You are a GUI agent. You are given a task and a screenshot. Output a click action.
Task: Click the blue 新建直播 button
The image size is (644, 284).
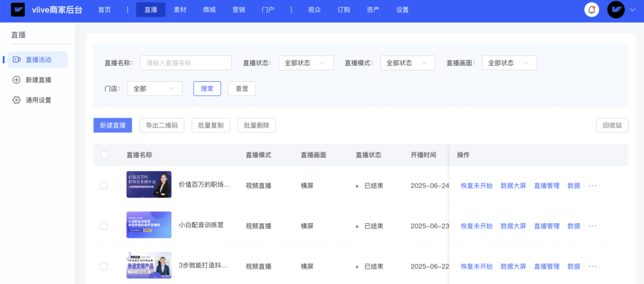pos(113,125)
